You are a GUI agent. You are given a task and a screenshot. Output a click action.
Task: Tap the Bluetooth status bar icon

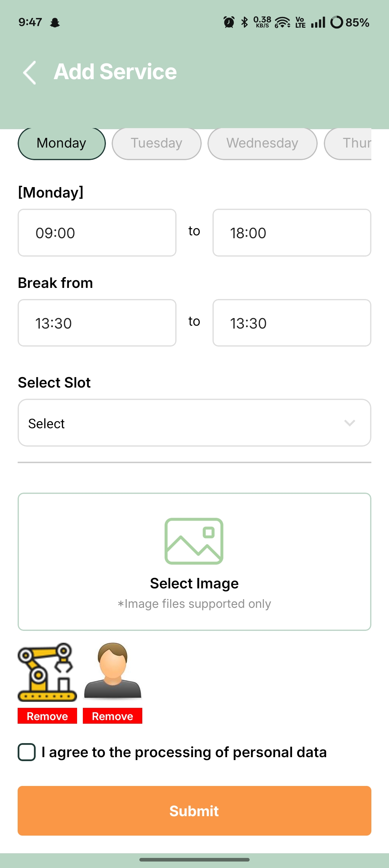coord(245,22)
